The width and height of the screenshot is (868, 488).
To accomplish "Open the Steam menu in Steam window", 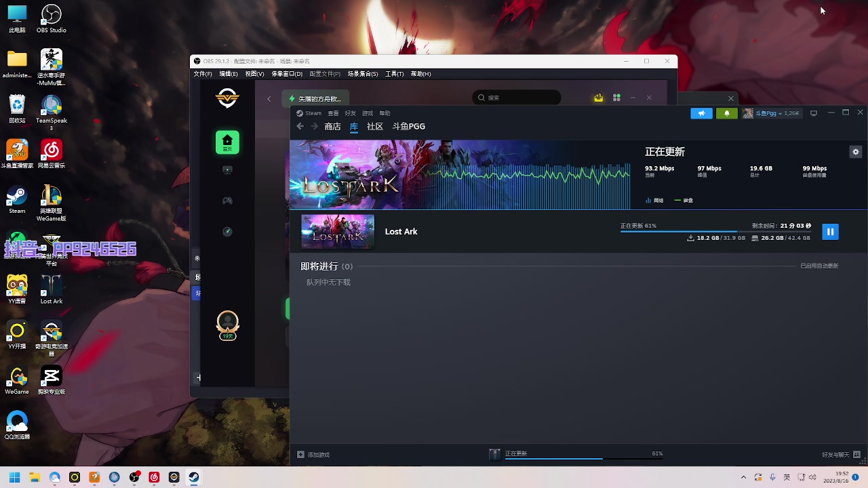I will [309, 113].
